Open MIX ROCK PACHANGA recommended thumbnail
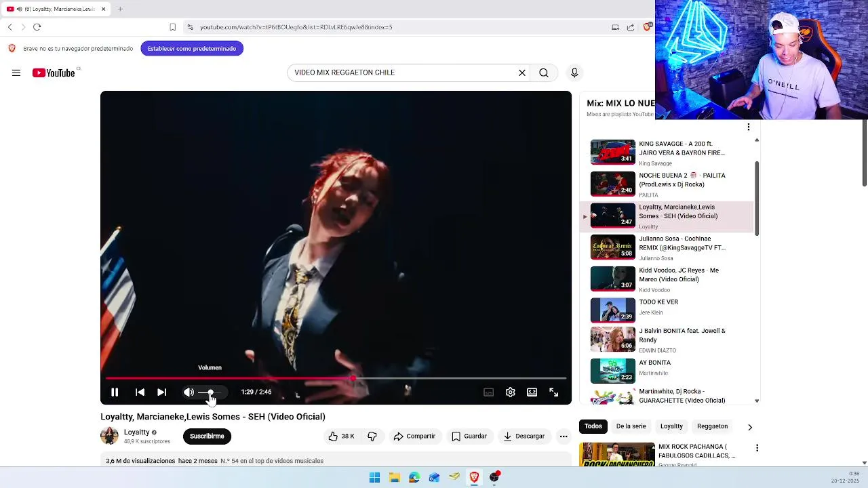This screenshot has width=868, height=488. 617,455
